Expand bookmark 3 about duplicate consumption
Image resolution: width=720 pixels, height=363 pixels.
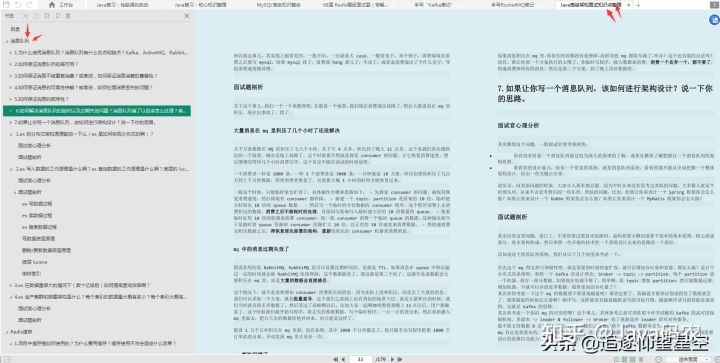tap(11, 76)
